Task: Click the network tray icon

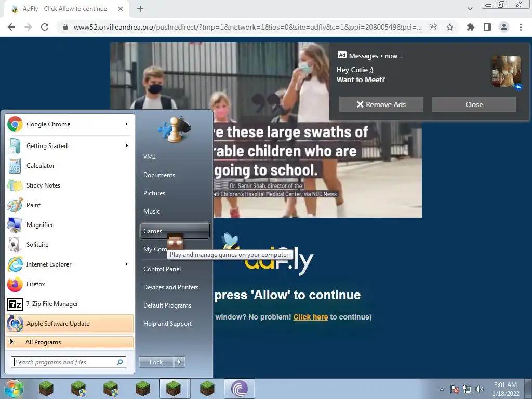Action: [x=467, y=389]
